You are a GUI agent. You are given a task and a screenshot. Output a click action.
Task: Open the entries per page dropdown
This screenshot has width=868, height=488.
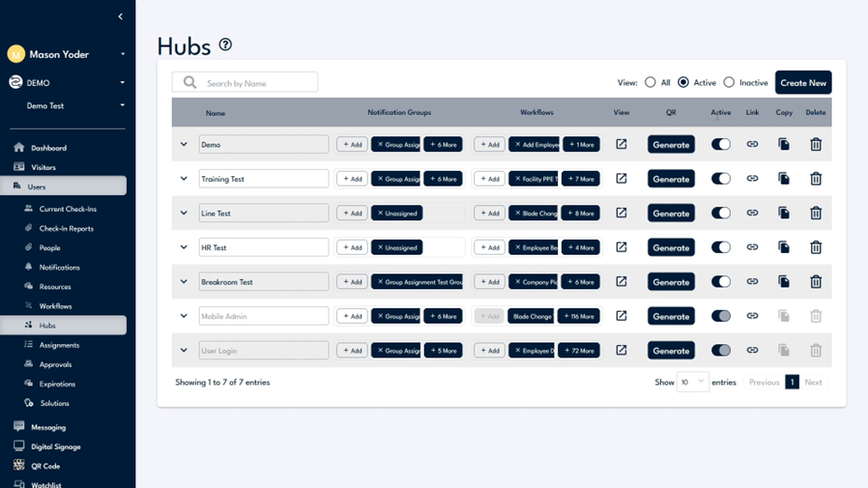point(693,383)
